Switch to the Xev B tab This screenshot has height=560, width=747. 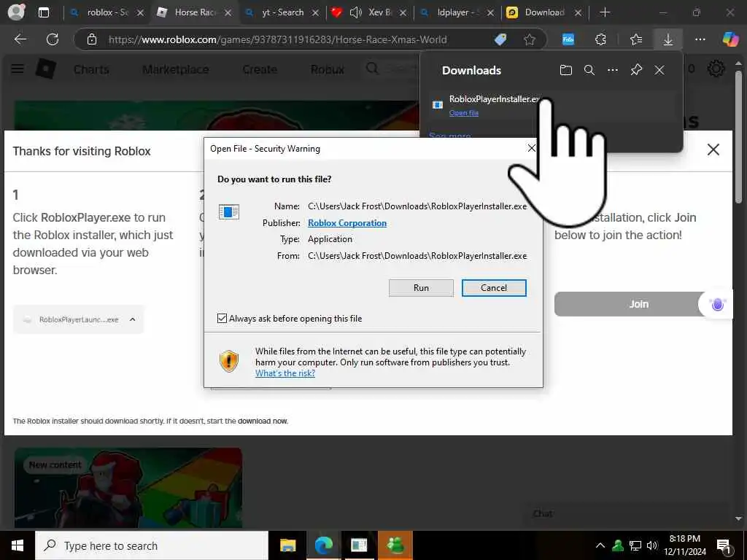[379, 12]
